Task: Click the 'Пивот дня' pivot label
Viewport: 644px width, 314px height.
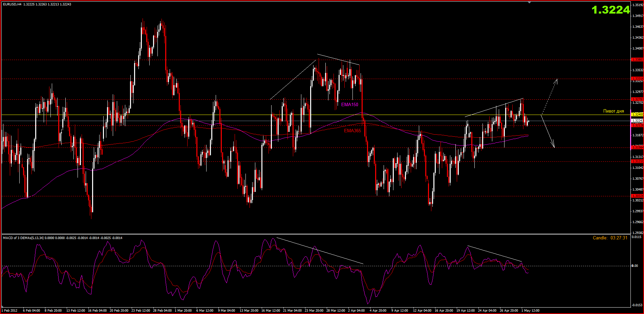Action: tap(614, 111)
